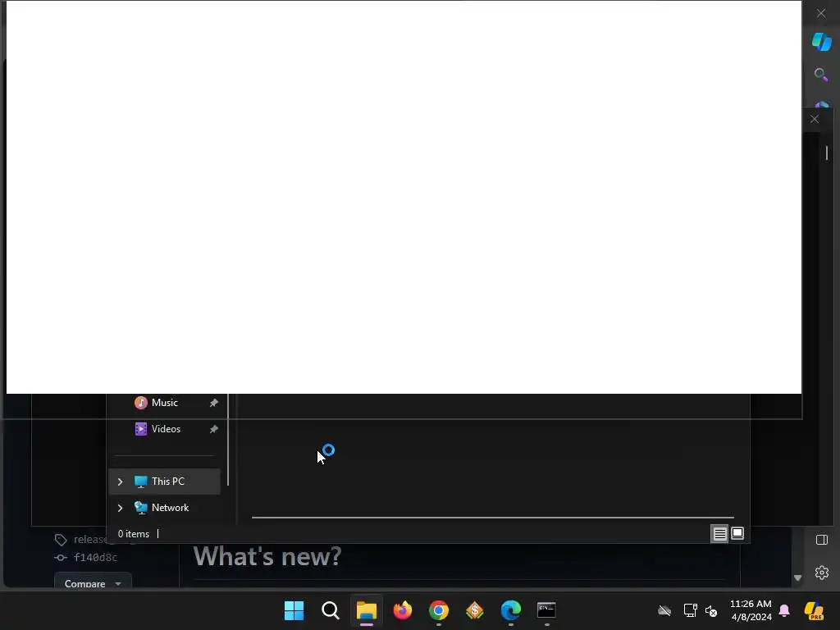Click the muted volume tray icon
The image size is (840, 630).
(711, 610)
